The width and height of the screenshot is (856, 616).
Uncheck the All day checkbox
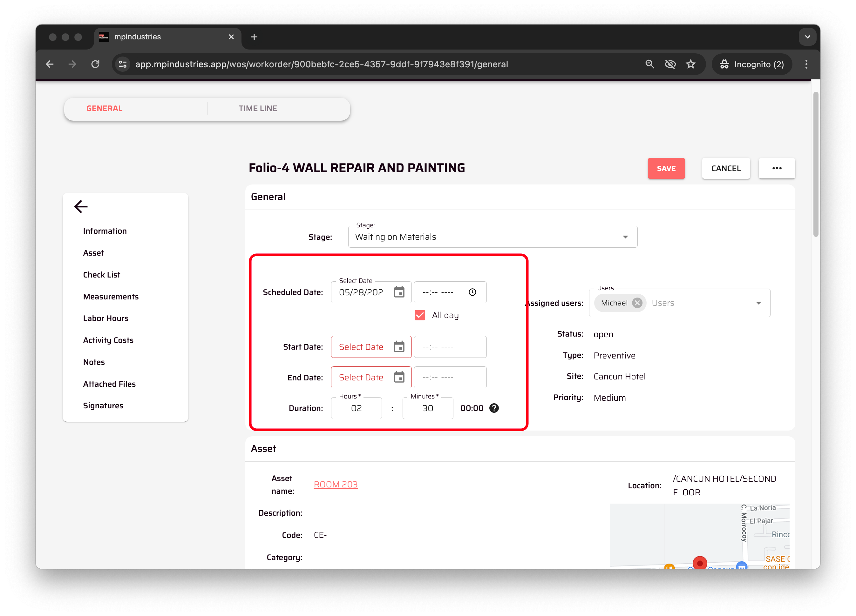(420, 315)
